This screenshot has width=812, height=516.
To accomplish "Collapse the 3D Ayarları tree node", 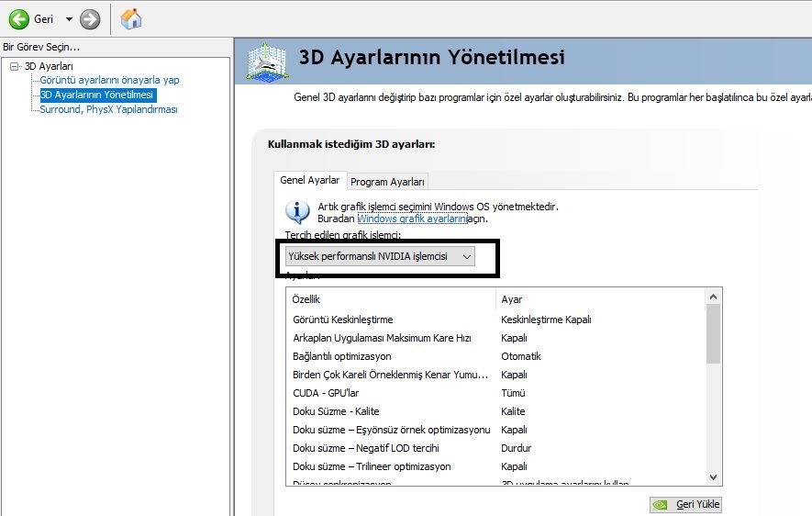I will [x=15, y=66].
